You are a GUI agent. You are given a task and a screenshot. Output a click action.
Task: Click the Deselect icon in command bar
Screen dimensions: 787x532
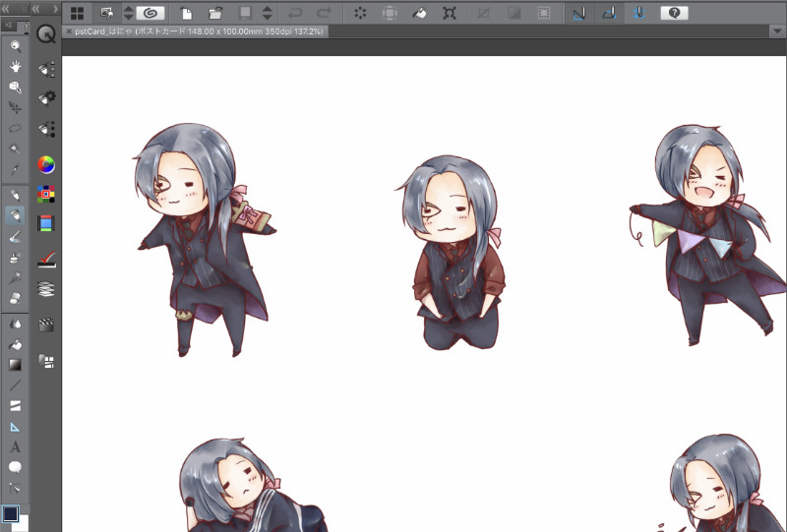coord(484,13)
